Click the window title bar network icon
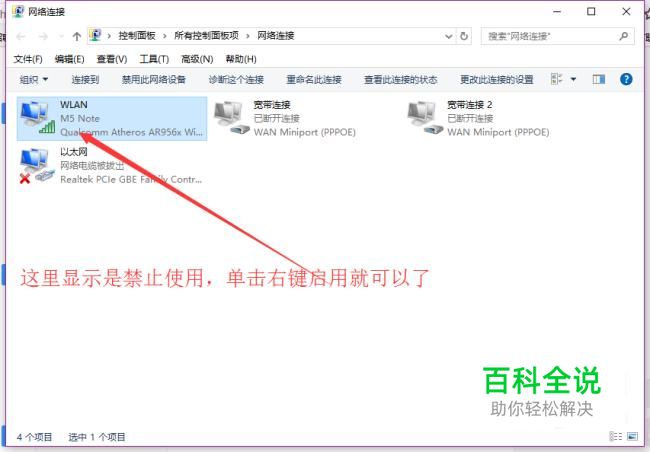This screenshot has height=452, width=650. (18, 12)
